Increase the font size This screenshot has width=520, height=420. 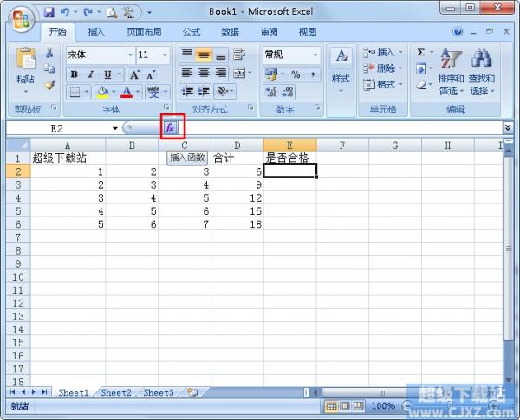[134, 75]
